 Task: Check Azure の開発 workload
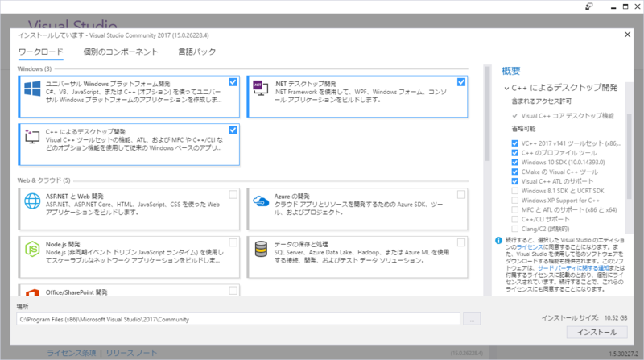pos(461,194)
